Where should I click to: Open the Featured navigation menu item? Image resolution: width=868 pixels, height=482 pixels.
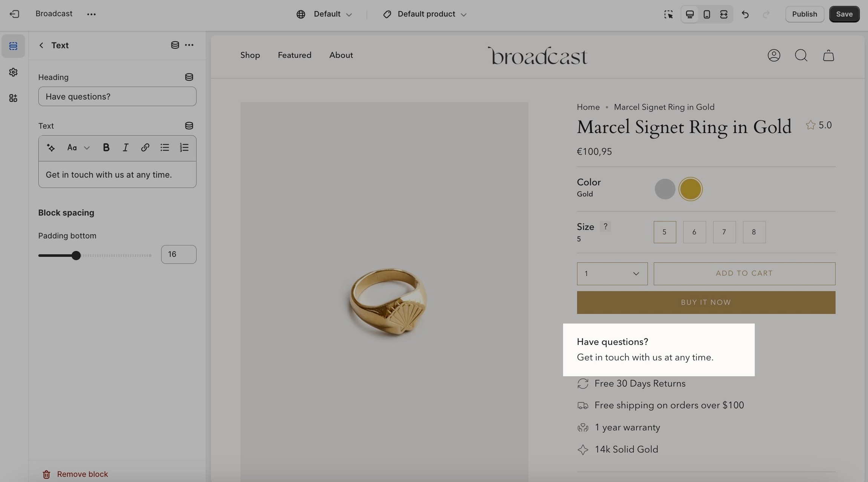(294, 55)
